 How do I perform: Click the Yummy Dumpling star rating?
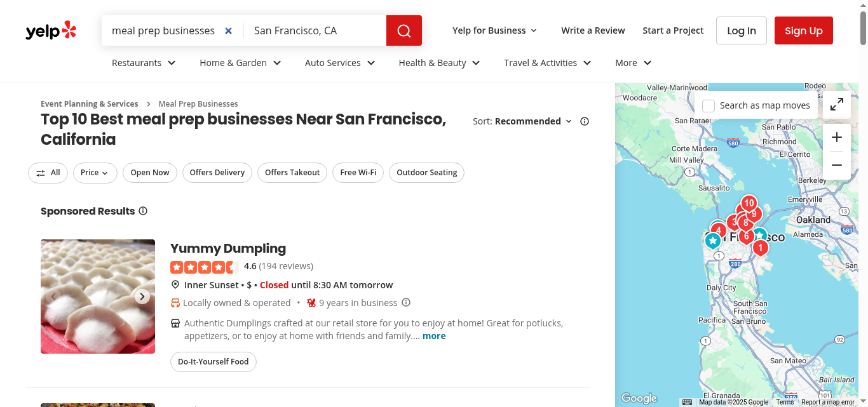[x=205, y=267]
